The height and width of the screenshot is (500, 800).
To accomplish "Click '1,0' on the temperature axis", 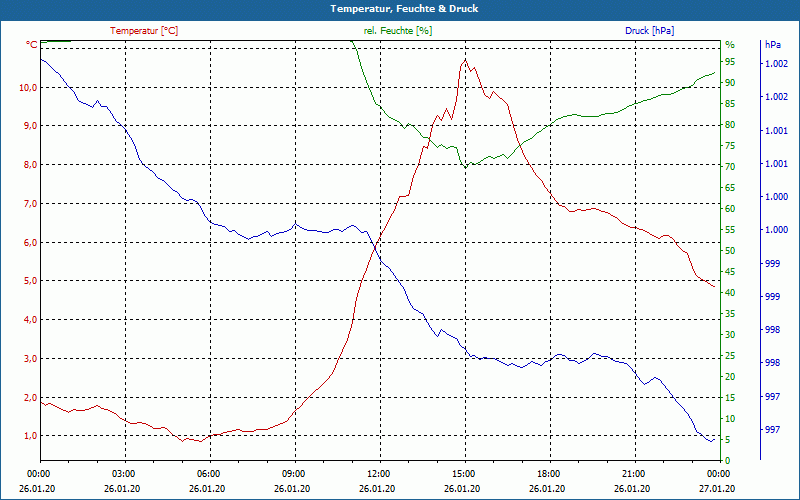I will (30, 436).
